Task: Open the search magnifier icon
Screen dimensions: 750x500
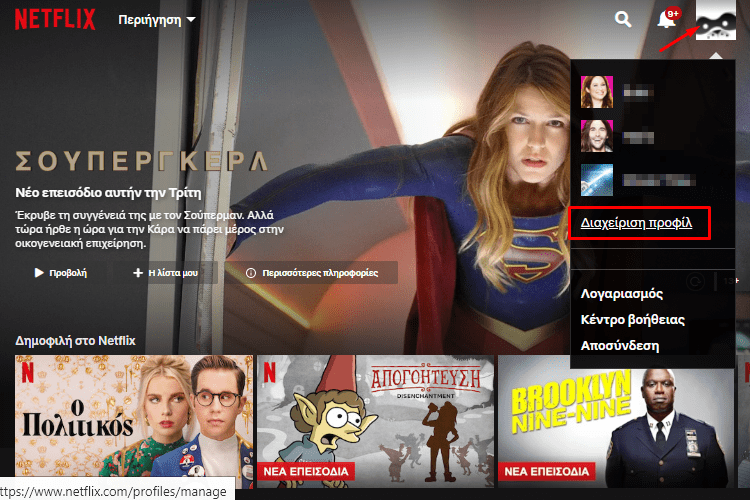Action: coord(623,19)
